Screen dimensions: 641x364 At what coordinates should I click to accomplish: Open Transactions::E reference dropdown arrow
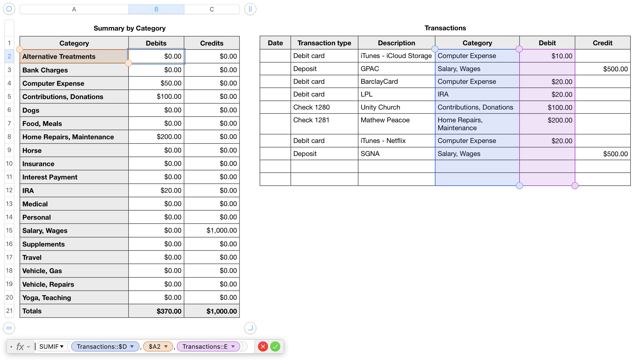(233, 346)
